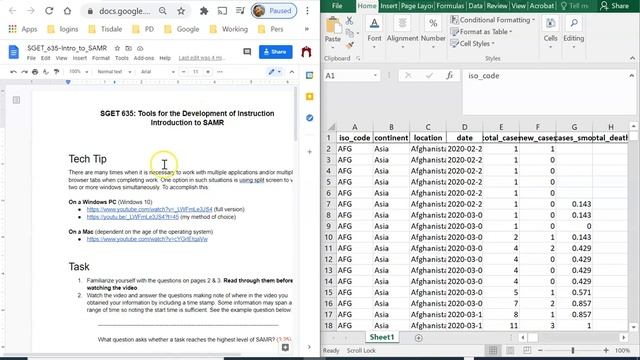Collapse the Excel ribbon

[x=632, y=58]
